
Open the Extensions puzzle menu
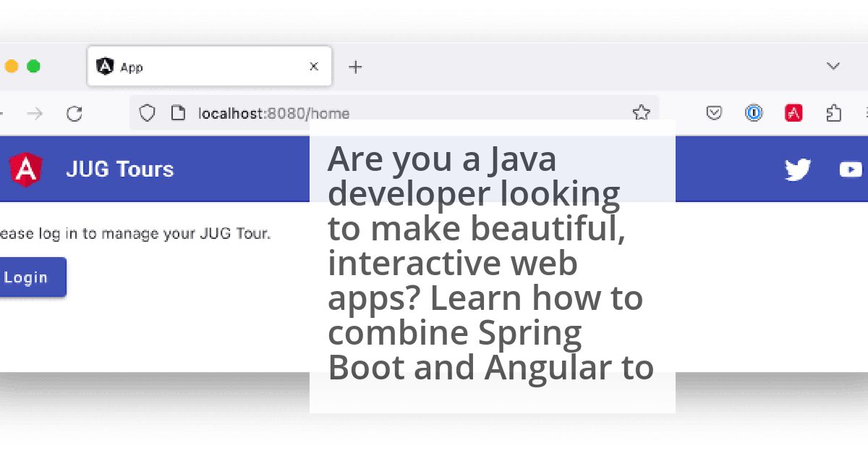pyautogui.click(x=833, y=113)
